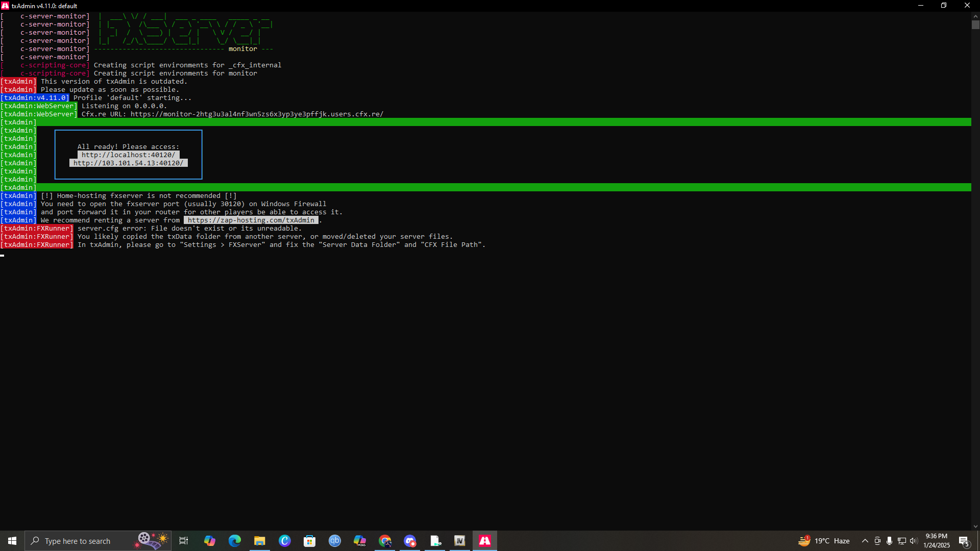Click 'This version of txAdmin is outdated' text
The width and height of the screenshot is (980, 551).
[114, 82]
